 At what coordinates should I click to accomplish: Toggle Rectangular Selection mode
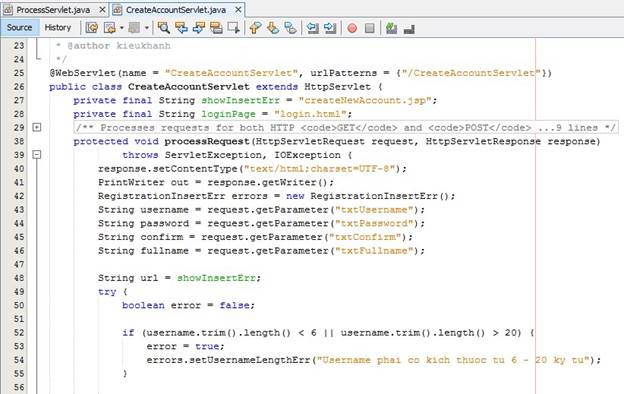tap(234, 27)
